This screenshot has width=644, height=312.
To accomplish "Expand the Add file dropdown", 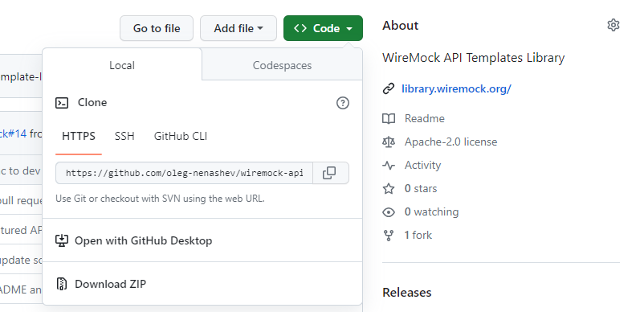I will pos(238,28).
